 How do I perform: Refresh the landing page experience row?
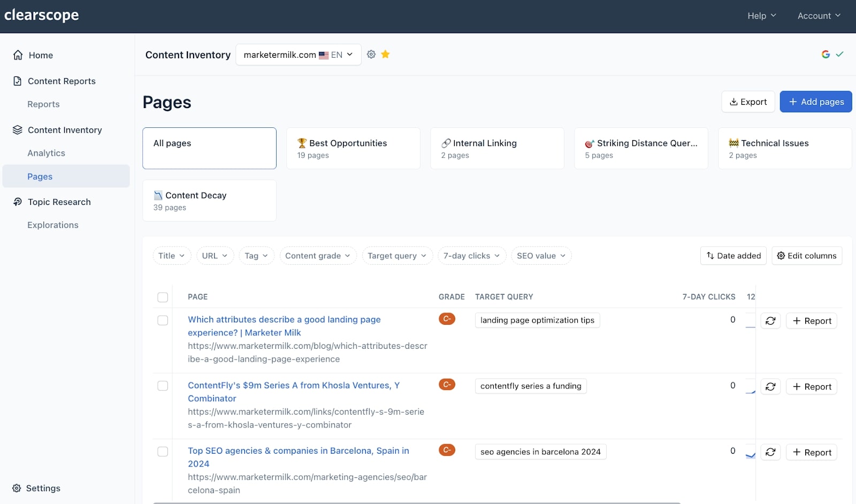[x=770, y=321]
